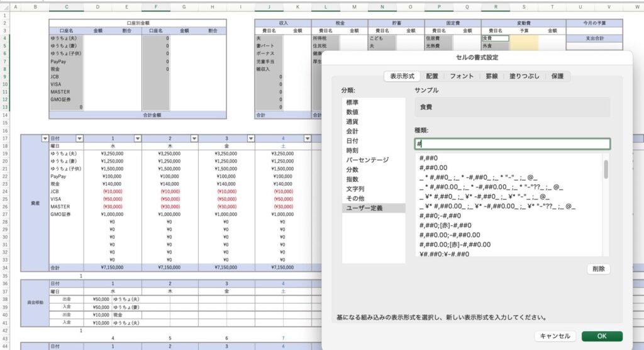Select the 塗りつぶし tab
The height and width of the screenshot is (350, 644).
coord(524,76)
